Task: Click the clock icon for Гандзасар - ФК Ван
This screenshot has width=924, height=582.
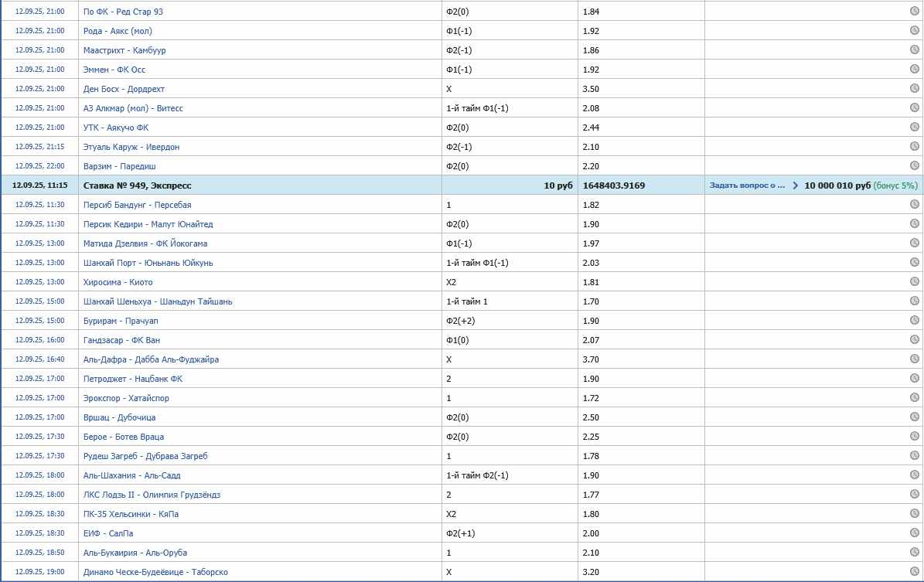Action: point(914,340)
